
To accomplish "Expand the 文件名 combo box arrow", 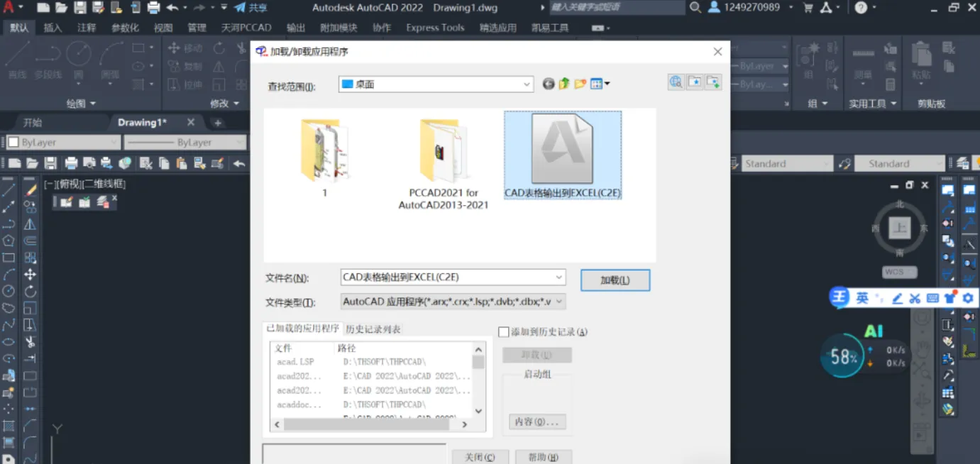I will pos(559,277).
